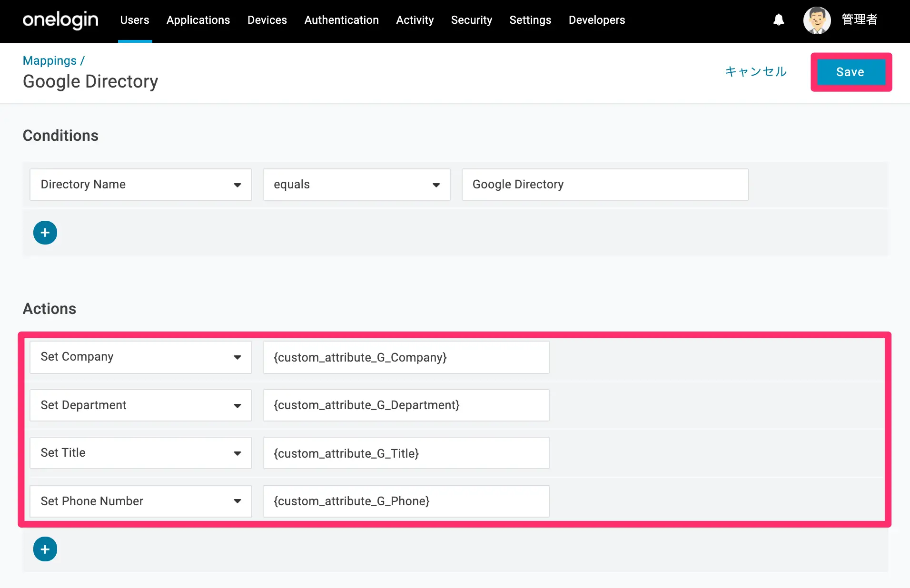Expand the Set Department action dropdown

[x=141, y=405]
